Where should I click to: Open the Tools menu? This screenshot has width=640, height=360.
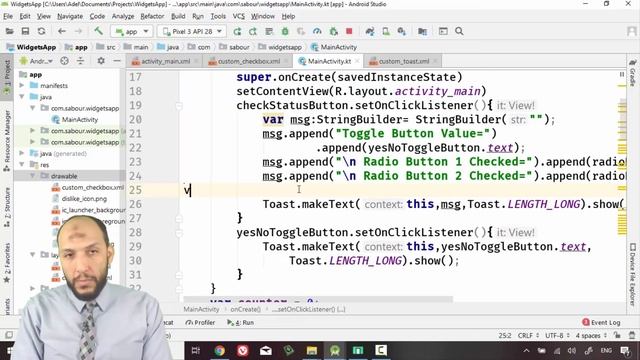click(x=218, y=16)
